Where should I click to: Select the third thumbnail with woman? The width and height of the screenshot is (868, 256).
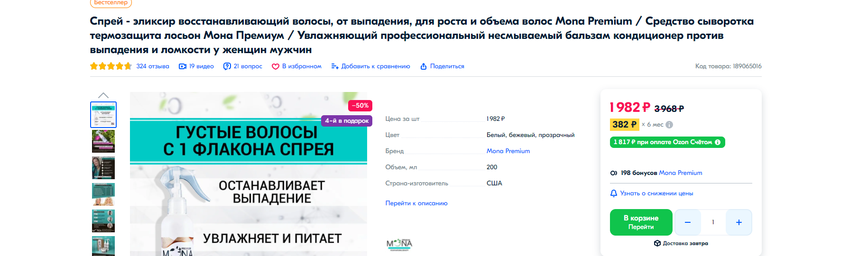tap(103, 168)
